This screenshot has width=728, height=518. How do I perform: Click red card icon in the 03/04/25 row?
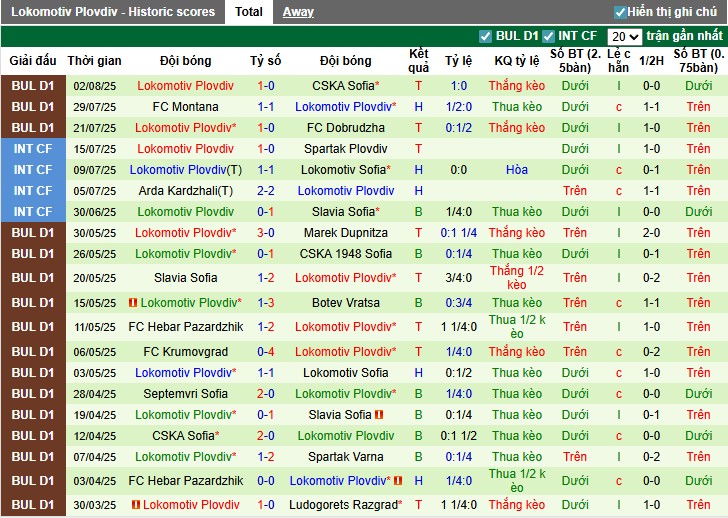click(x=398, y=481)
